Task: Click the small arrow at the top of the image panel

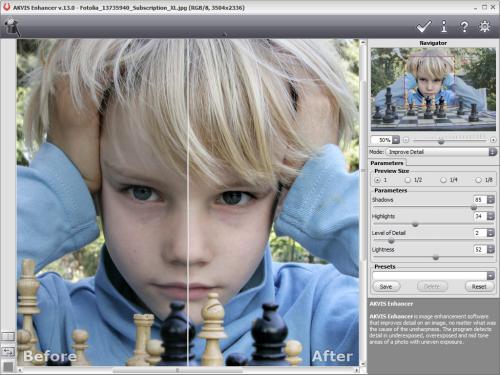Action: click(x=225, y=34)
